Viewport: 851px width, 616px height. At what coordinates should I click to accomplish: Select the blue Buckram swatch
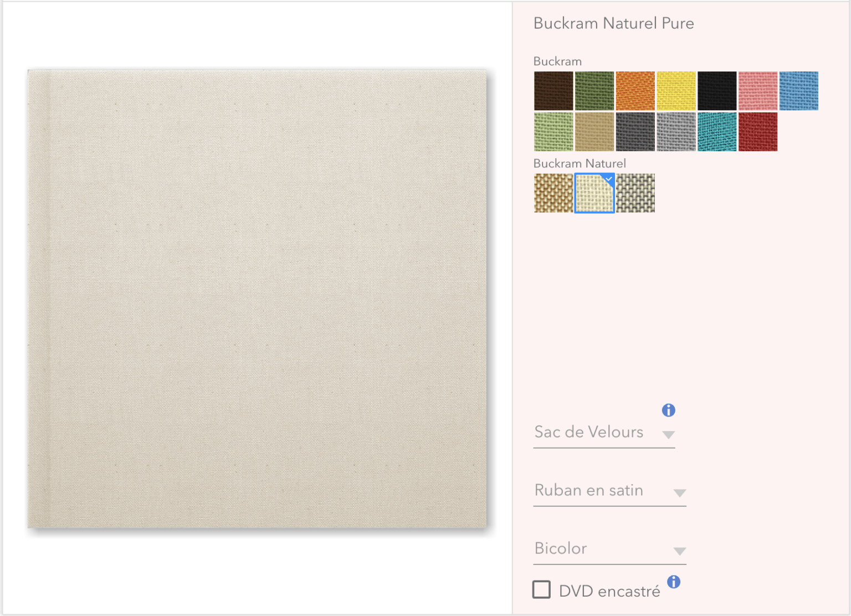coord(799,91)
